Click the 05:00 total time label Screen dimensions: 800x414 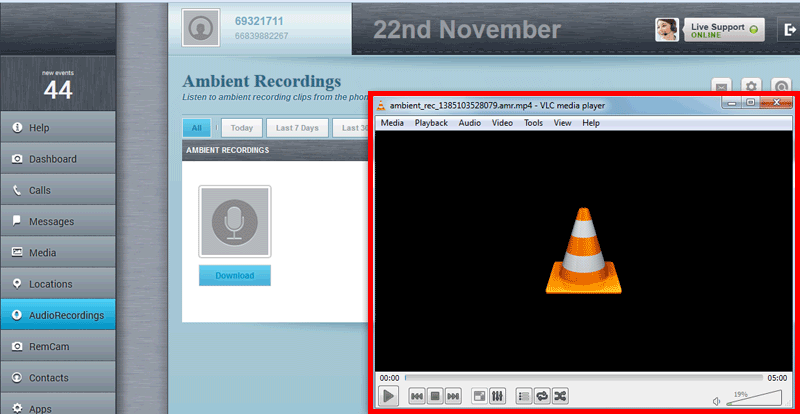(777, 378)
